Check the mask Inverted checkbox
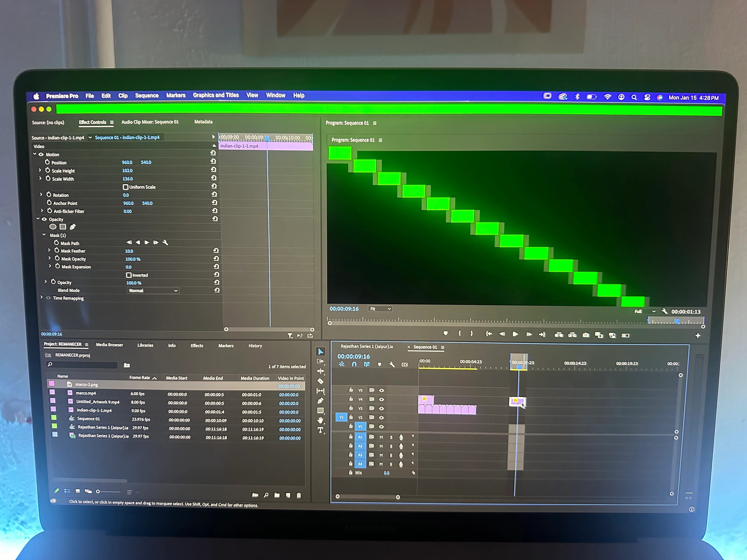Screen dimensions: 747x560 [129, 275]
